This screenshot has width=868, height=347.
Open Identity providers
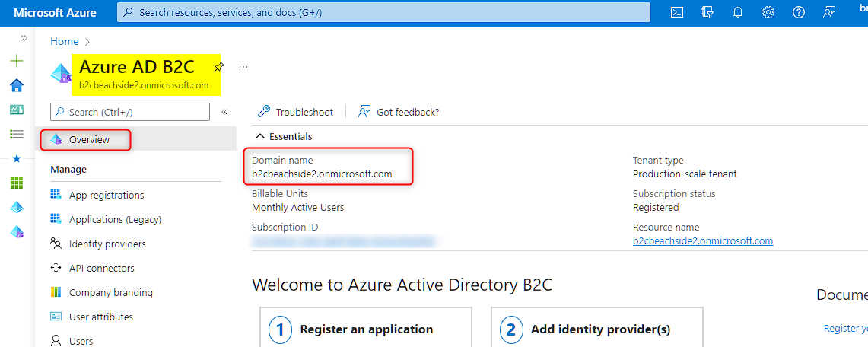107,244
